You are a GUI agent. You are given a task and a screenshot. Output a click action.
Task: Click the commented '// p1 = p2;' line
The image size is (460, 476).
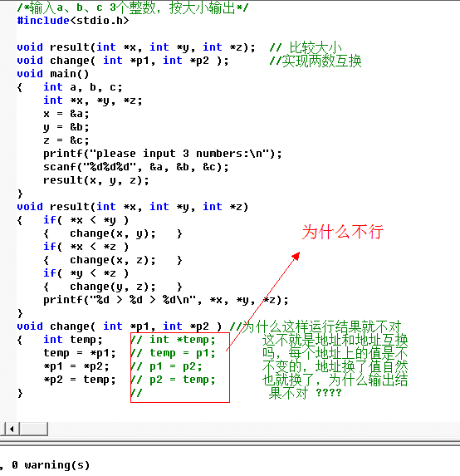tap(166, 366)
